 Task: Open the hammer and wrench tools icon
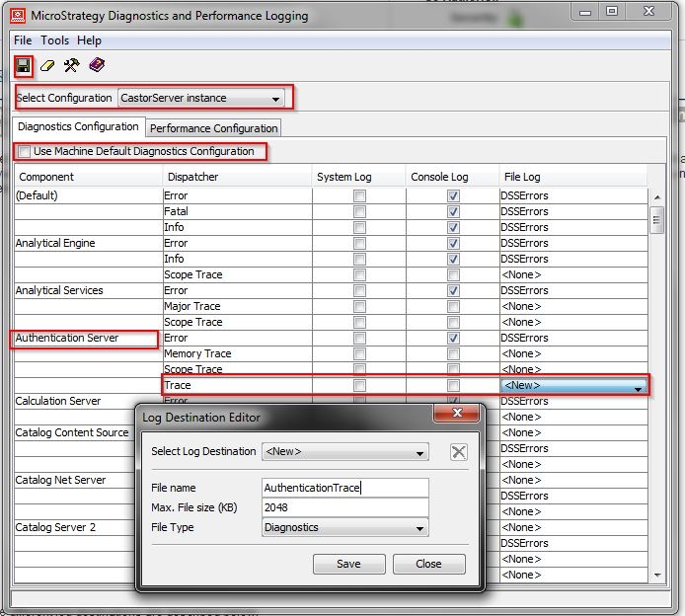pyautogui.click(x=71, y=65)
